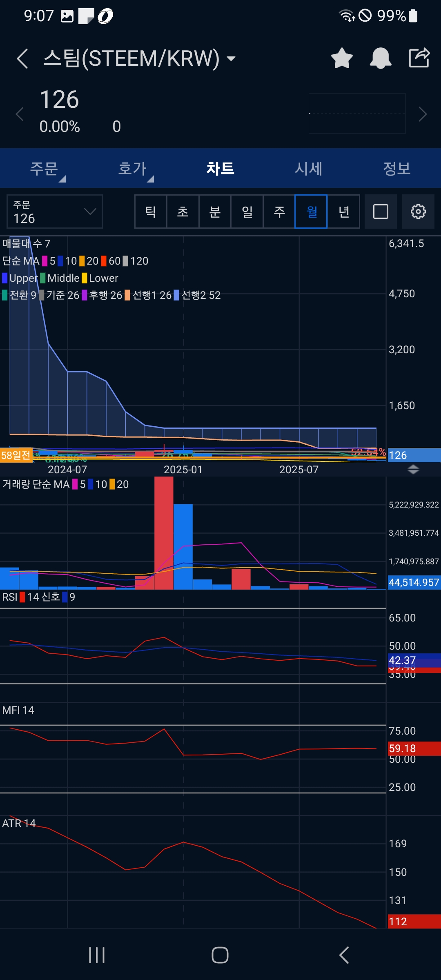The height and width of the screenshot is (980, 441).
Task: Open the 주문 126 price dropdown
Action: 55,212
